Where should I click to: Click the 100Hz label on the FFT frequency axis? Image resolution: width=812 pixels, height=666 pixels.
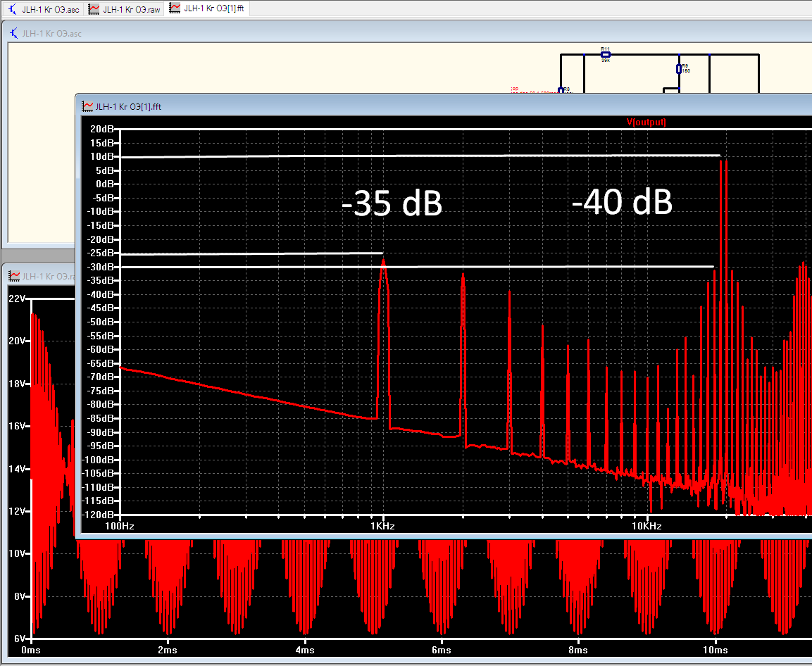point(120,526)
